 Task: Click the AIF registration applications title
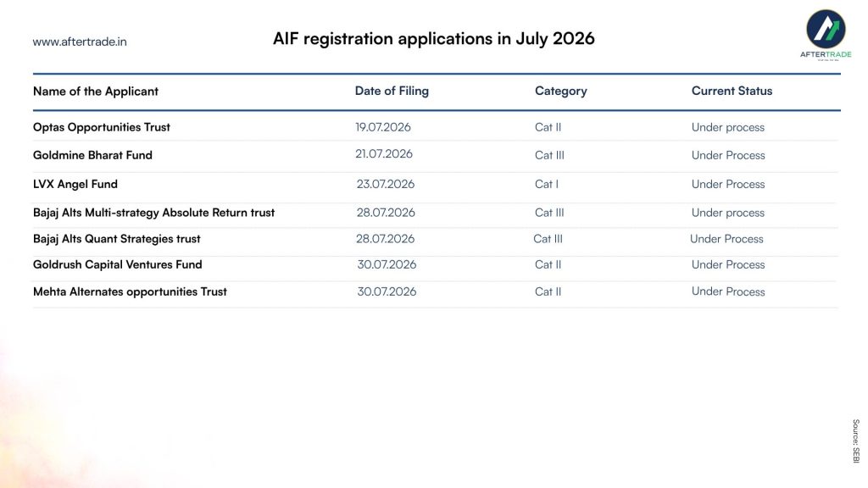[433, 39]
